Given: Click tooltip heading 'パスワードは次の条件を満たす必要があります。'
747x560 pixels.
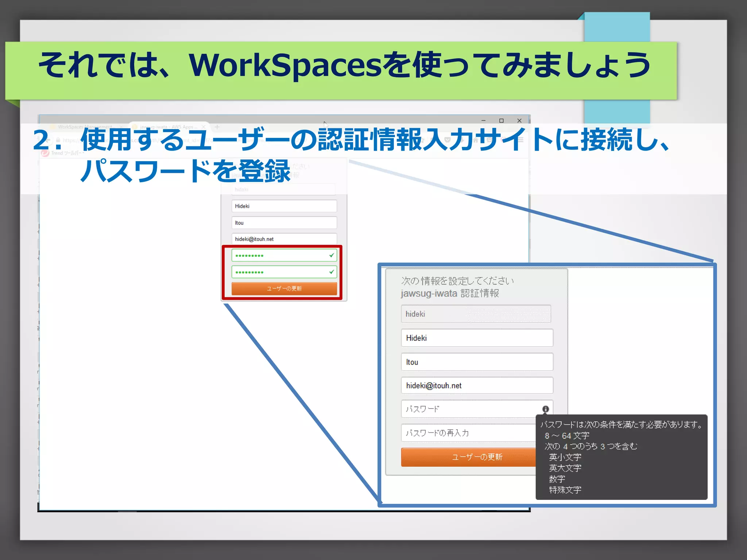Looking at the screenshot, I should [x=622, y=424].
